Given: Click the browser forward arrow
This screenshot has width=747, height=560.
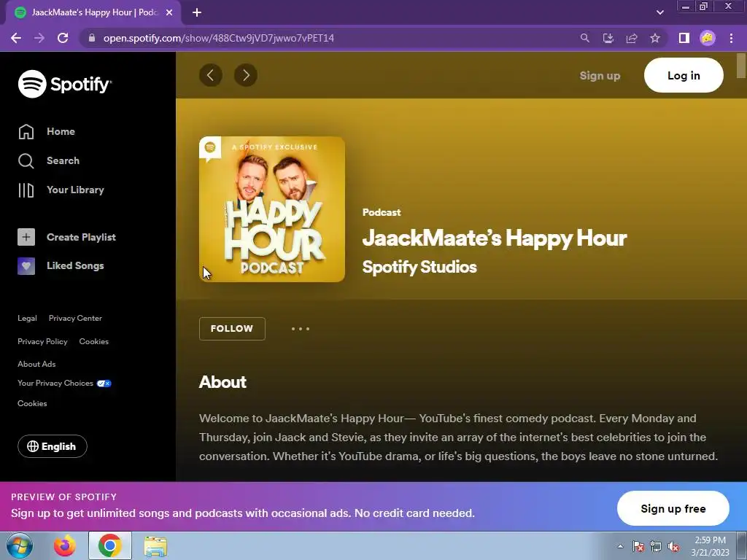Looking at the screenshot, I should click(39, 38).
